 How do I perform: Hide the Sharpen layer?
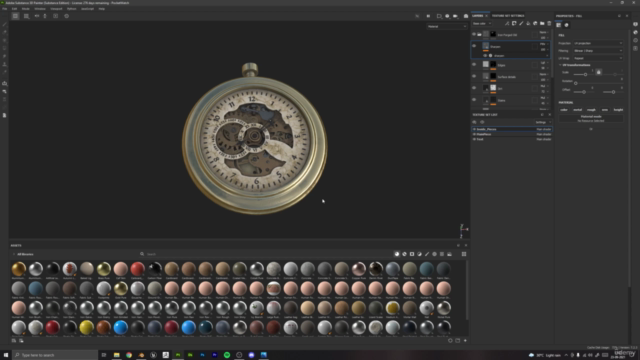tap(474, 46)
